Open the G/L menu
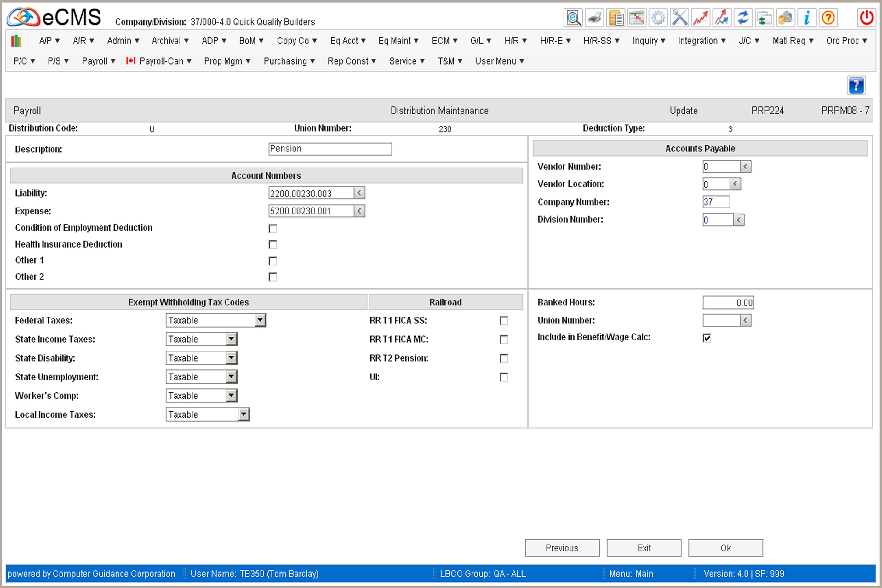This screenshot has height=588, width=882. pos(481,41)
